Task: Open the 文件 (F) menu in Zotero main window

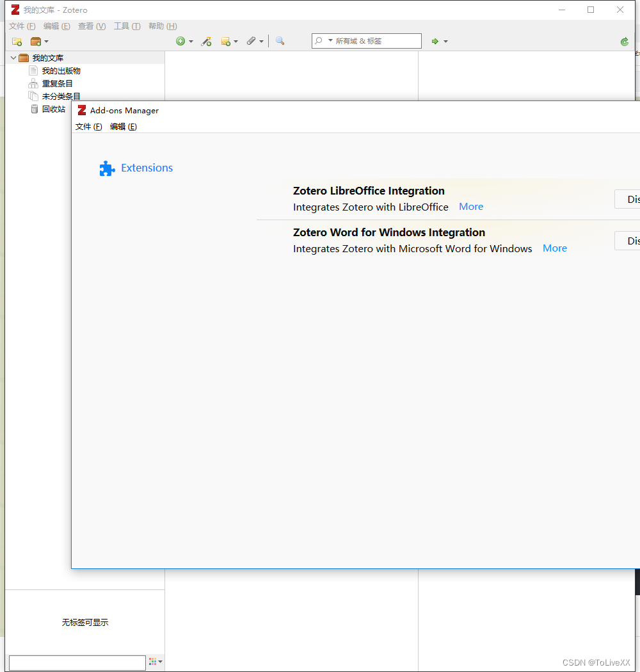Action: (x=22, y=26)
